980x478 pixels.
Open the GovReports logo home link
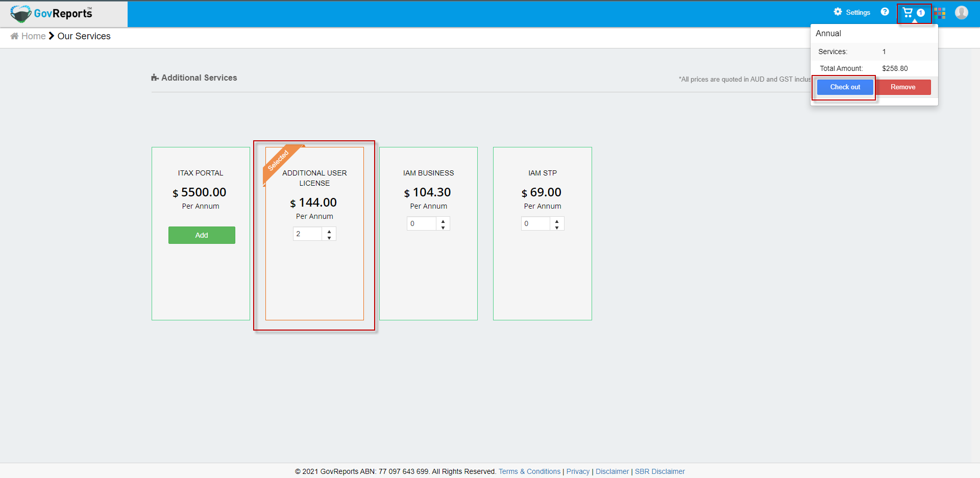pos(52,13)
